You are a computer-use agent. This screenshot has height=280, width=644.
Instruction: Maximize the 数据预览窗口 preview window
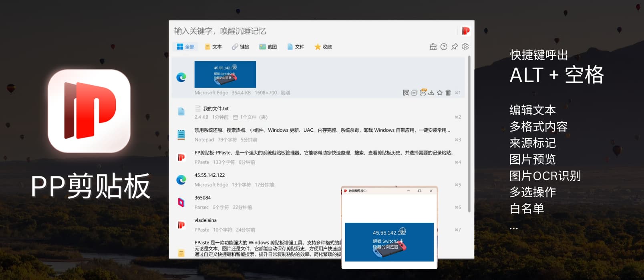pyautogui.click(x=419, y=191)
